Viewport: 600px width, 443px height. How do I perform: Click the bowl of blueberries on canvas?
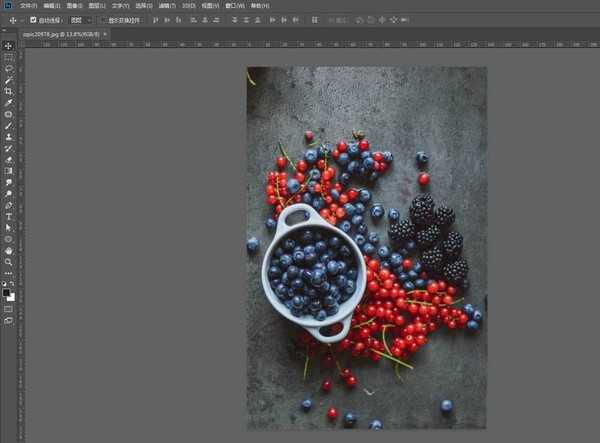pyautogui.click(x=311, y=271)
